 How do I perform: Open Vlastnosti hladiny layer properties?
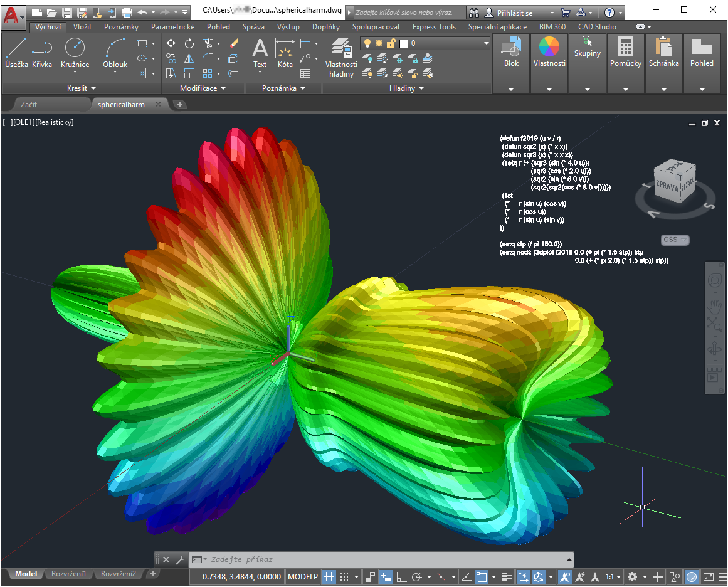click(x=341, y=57)
